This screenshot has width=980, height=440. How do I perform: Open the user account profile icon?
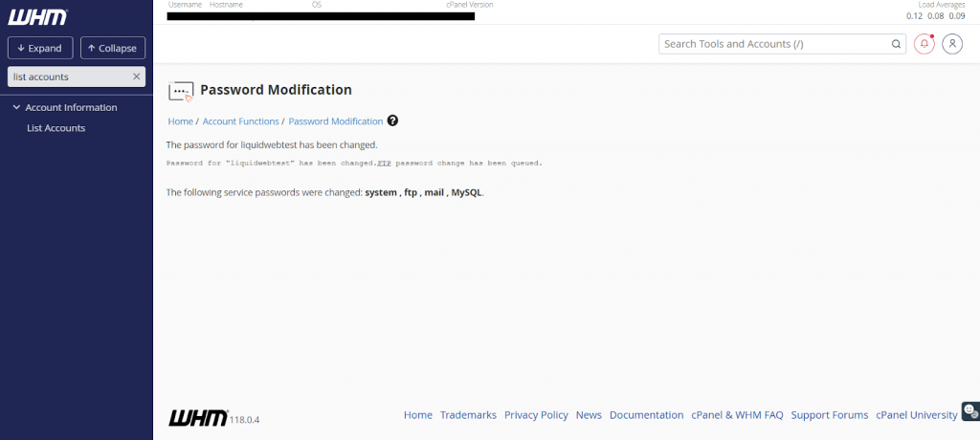952,44
